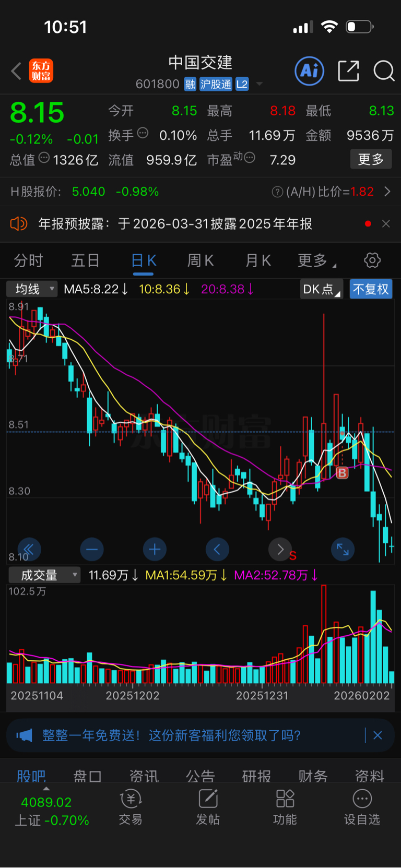This screenshot has width=401, height=868.
Task: Tap the megaphone promo icon
Action: pyautogui.click(x=24, y=735)
